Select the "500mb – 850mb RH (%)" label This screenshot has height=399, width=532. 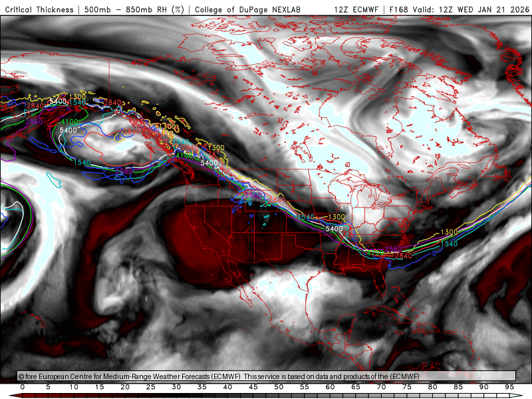point(134,9)
